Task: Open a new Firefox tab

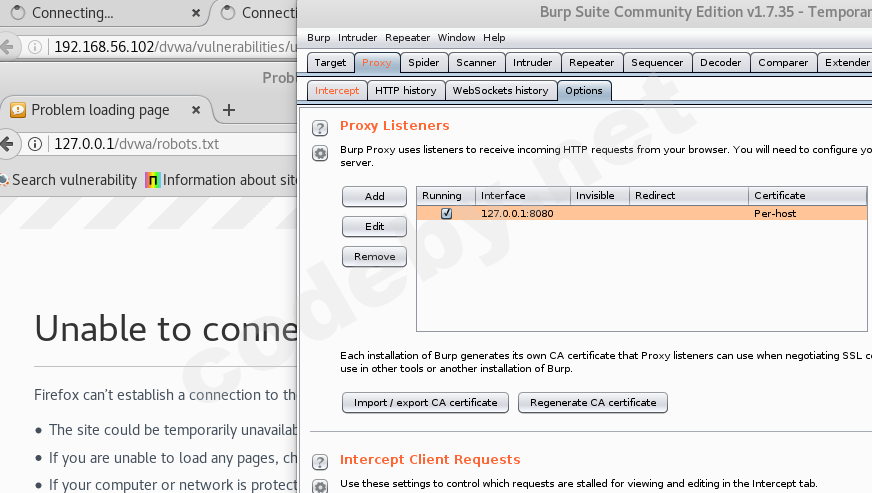Action: point(229,110)
